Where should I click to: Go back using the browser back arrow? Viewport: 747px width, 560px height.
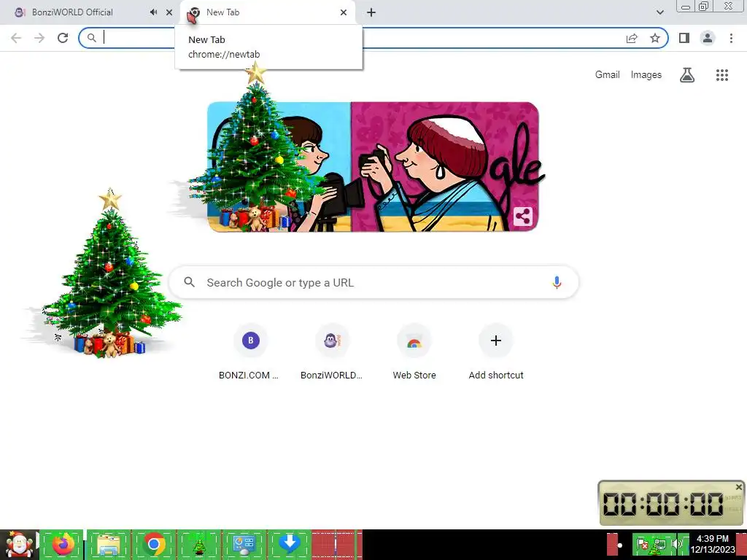[x=16, y=38]
